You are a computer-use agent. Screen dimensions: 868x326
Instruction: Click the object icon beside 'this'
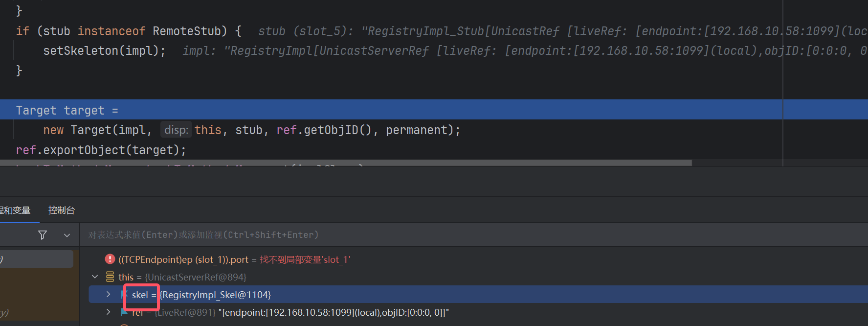point(110,277)
